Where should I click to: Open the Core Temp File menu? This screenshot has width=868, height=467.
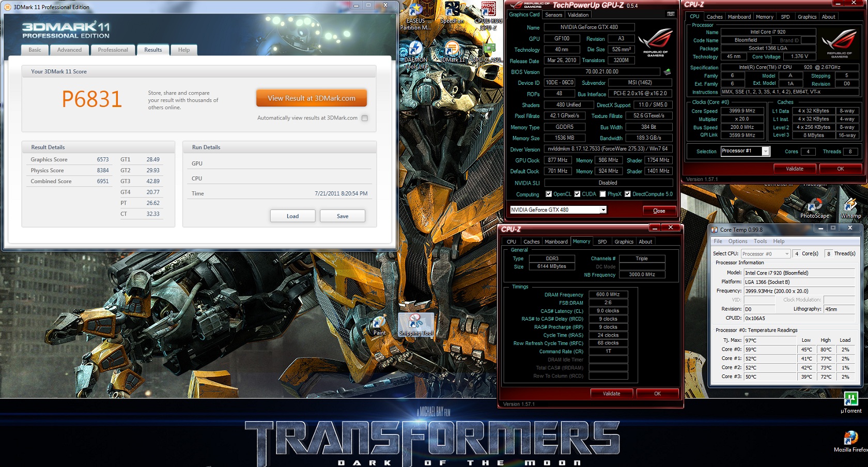tap(718, 242)
